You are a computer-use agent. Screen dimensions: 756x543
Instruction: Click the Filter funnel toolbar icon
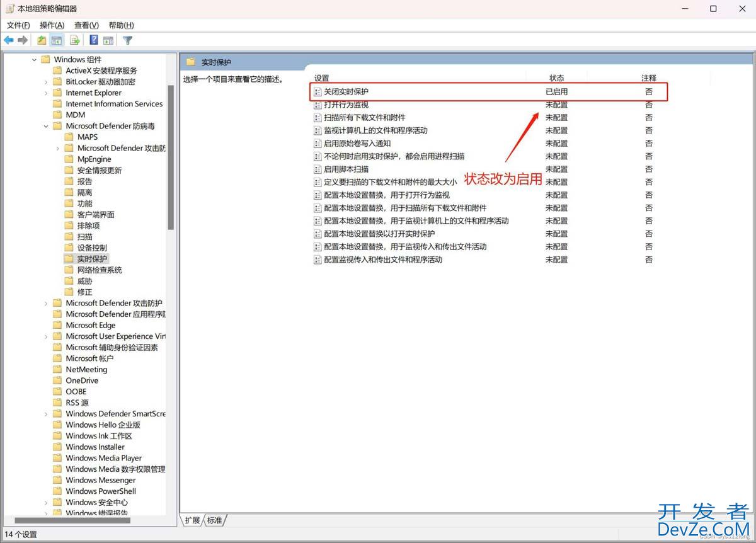click(x=128, y=40)
